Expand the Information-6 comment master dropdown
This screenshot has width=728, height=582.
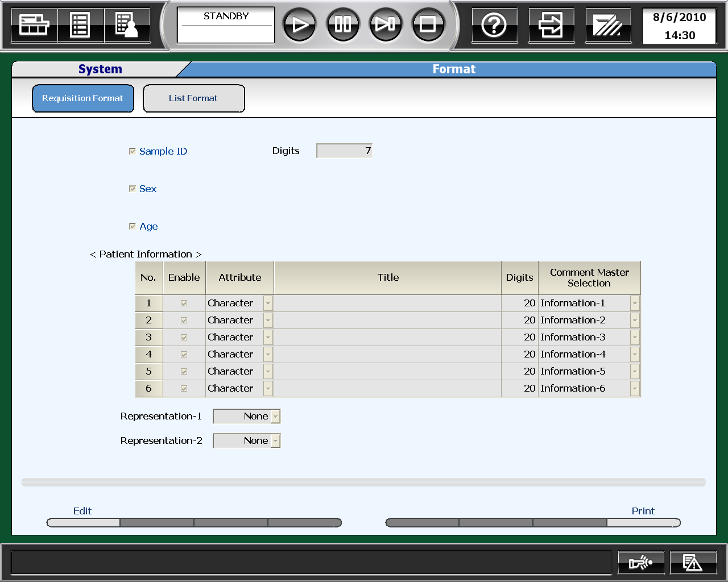coord(635,389)
